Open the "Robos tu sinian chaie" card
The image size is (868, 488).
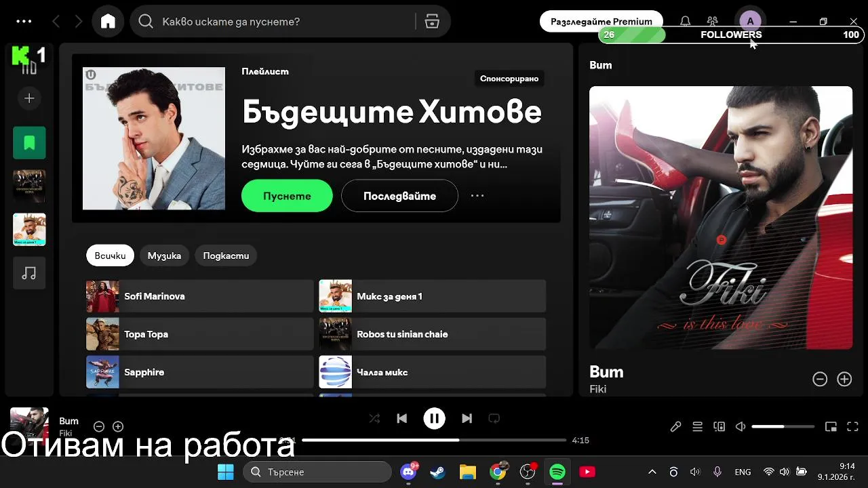coord(432,334)
